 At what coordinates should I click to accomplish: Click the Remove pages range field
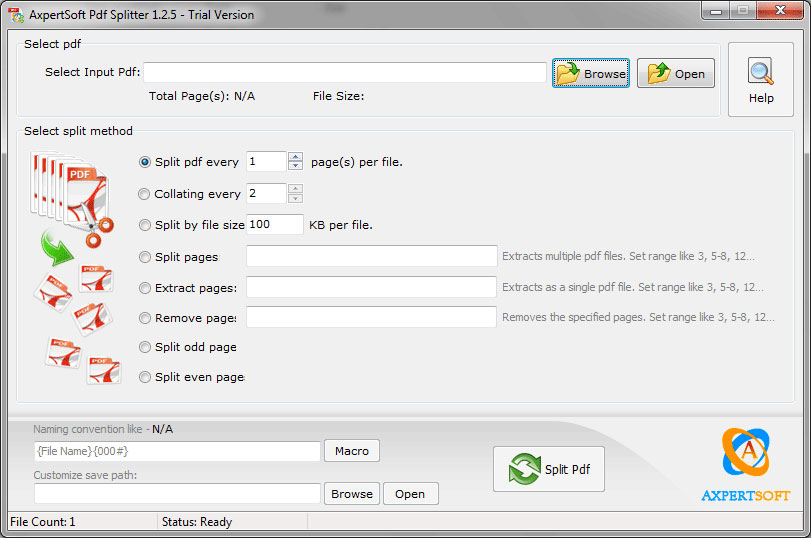371,317
